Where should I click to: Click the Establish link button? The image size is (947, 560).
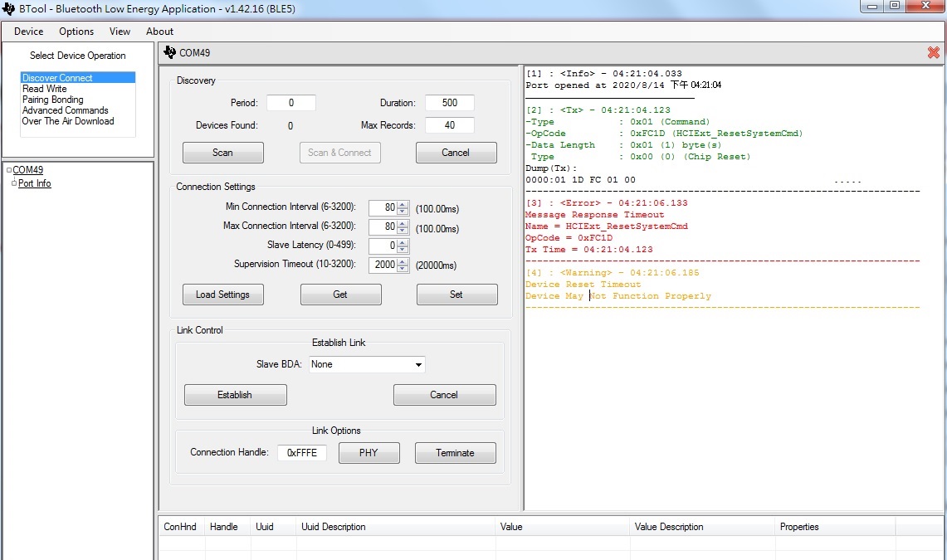click(235, 395)
